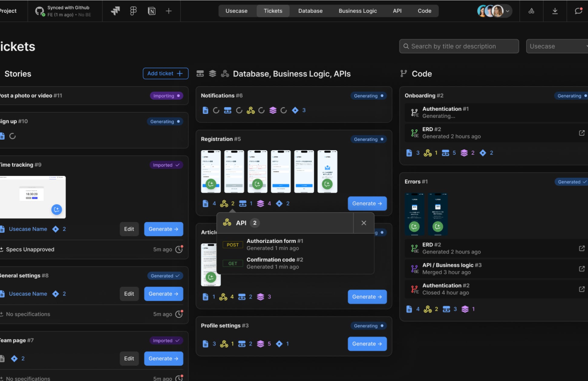Click API icon count in Registration card
Screen dimensions: 588x381
pos(224,204)
